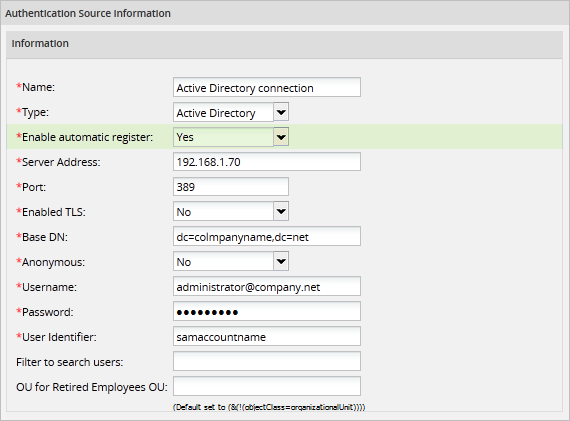Click the Filter to search users field
This screenshot has height=421, width=570.
tap(267, 361)
